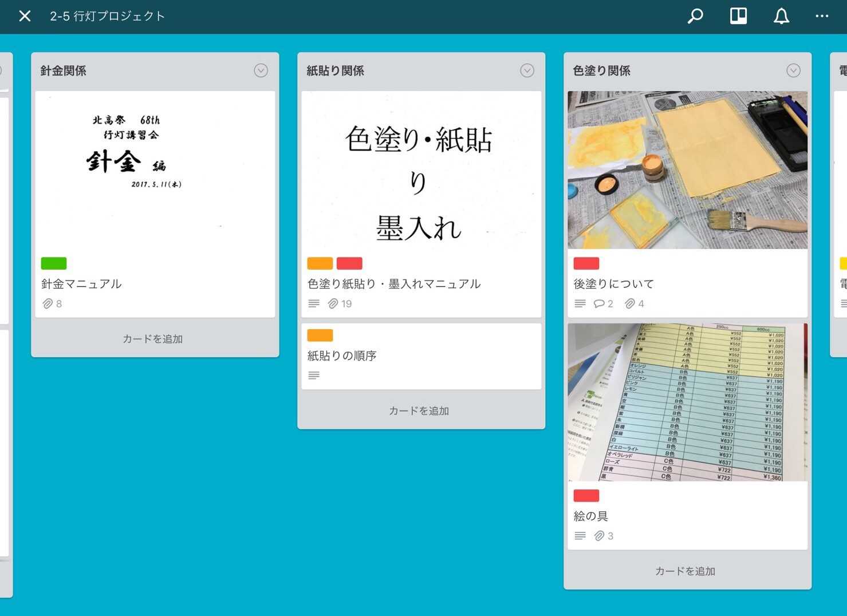The height and width of the screenshot is (616, 847).
Task: Click comment bubble icon on 後塗りについて card
Action: [599, 304]
